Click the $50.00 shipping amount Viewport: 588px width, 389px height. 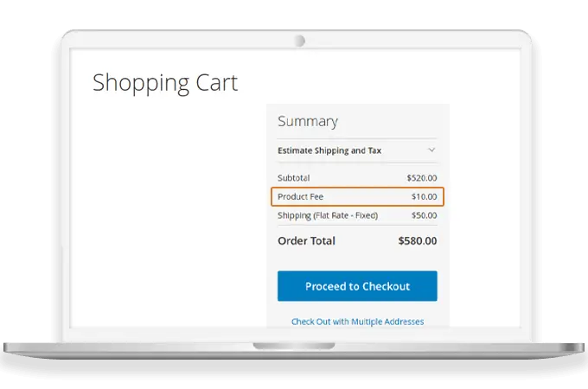[x=424, y=215]
